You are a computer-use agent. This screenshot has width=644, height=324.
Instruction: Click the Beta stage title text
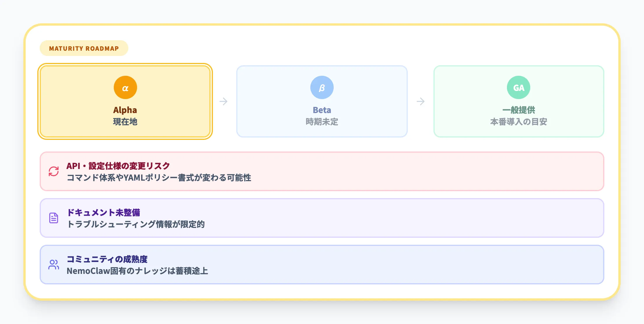(x=322, y=110)
